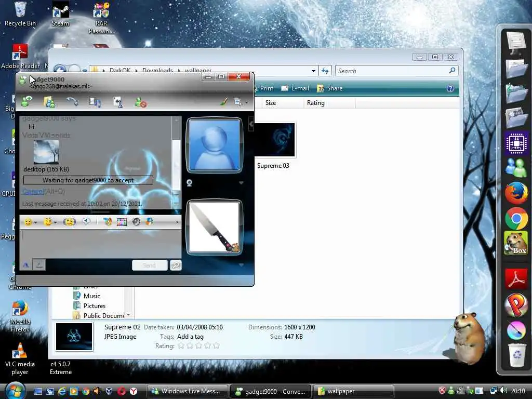Expand more message toolbar options arrow

click(x=177, y=222)
